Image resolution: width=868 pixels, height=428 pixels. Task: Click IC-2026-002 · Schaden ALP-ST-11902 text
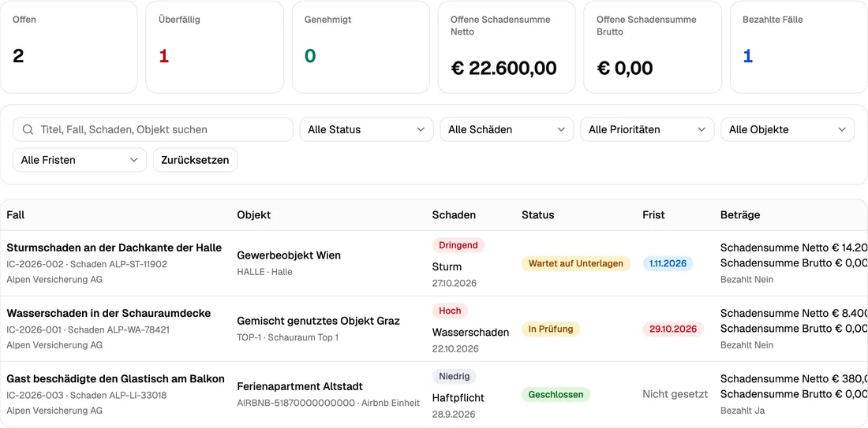(x=87, y=264)
